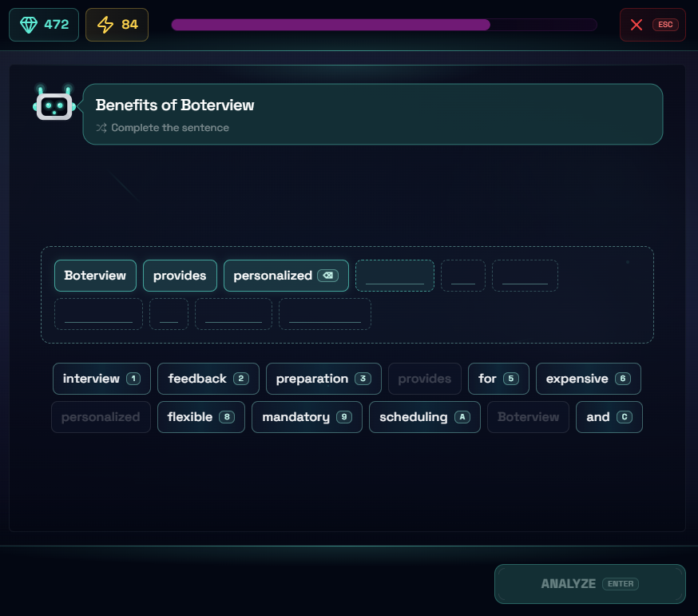Select the placed word Boterview
This screenshot has height=616, width=698.
(95, 276)
